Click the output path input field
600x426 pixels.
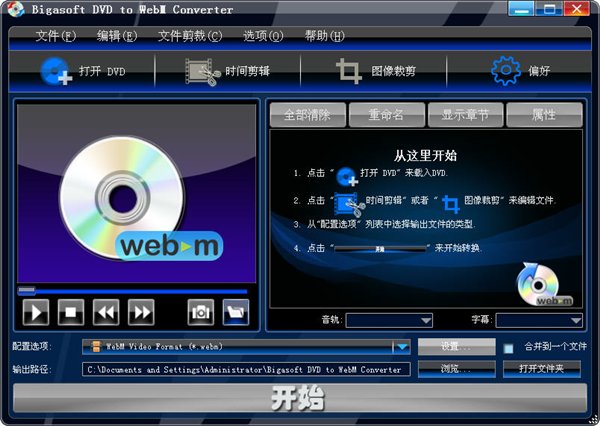(x=246, y=369)
